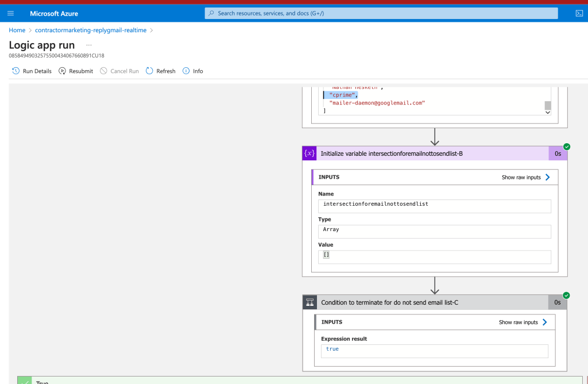Click the green check icon on True branch

point(25,381)
